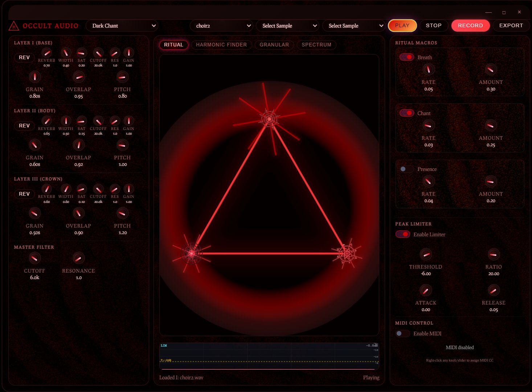Click the PITCH knob on Layer III
This screenshot has height=392, width=532.
tap(122, 213)
